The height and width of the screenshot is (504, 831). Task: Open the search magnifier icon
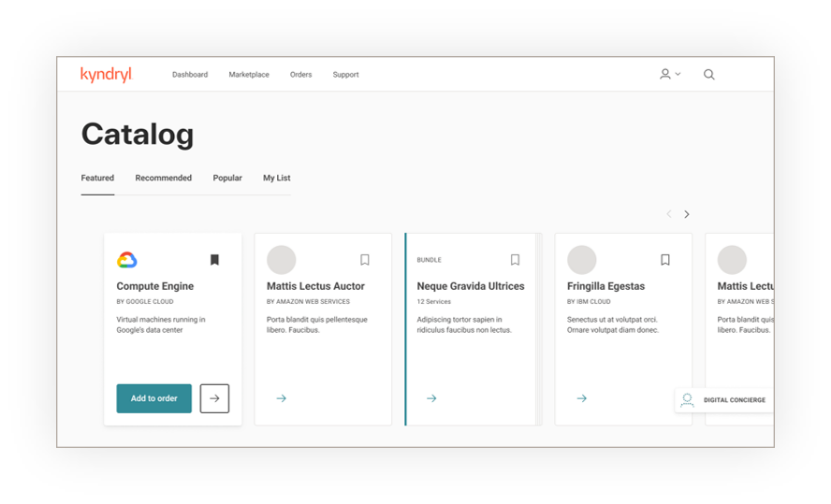(708, 75)
